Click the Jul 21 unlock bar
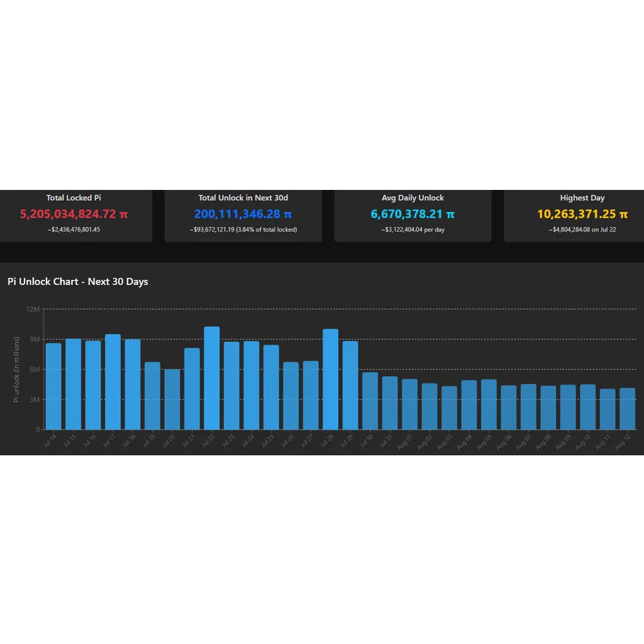The image size is (644, 644). pos(192,389)
